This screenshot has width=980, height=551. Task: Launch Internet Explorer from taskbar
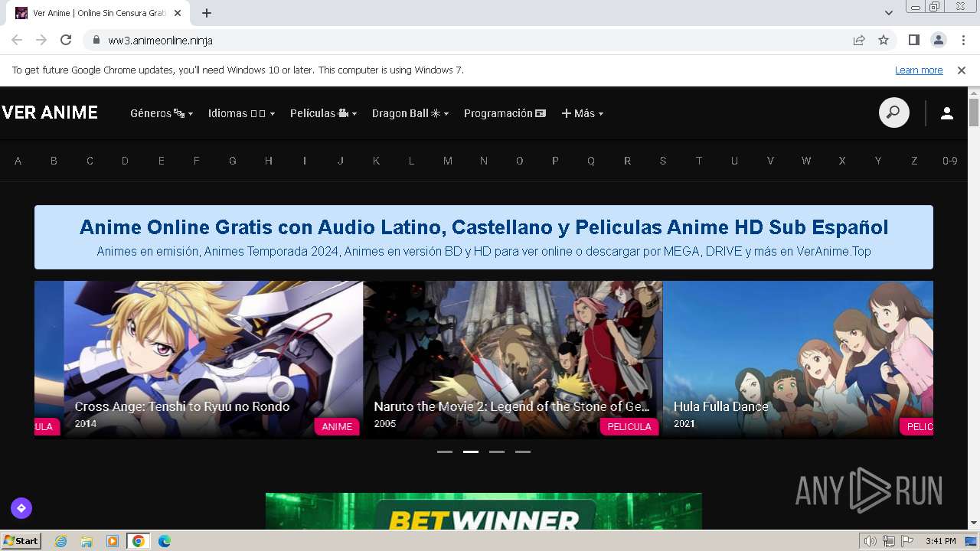[60, 541]
